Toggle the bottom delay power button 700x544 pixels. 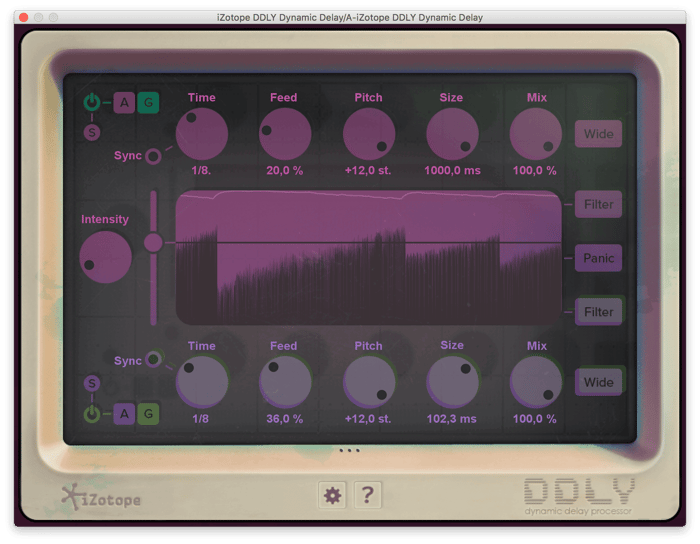tap(92, 414)
